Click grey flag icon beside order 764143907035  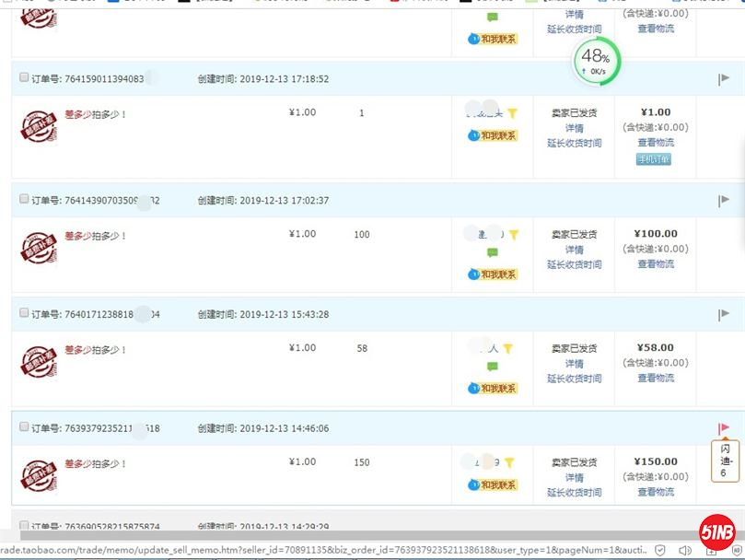click(722, 199)
